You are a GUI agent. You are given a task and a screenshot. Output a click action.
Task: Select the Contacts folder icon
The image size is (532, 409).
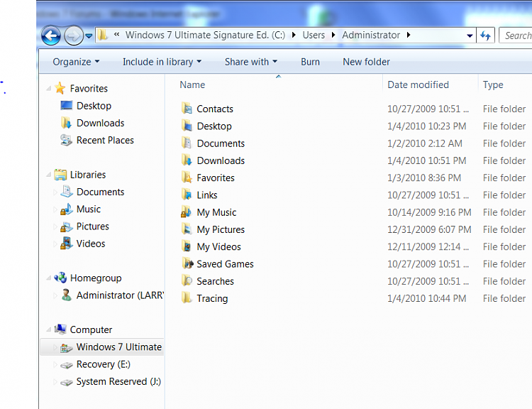[x=187, y=109]
